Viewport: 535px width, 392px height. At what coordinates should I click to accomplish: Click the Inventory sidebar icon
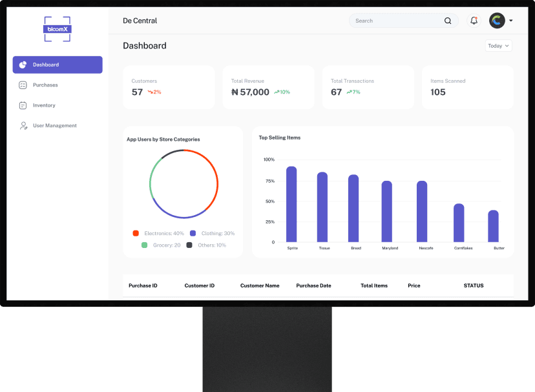tap(23, 105)
